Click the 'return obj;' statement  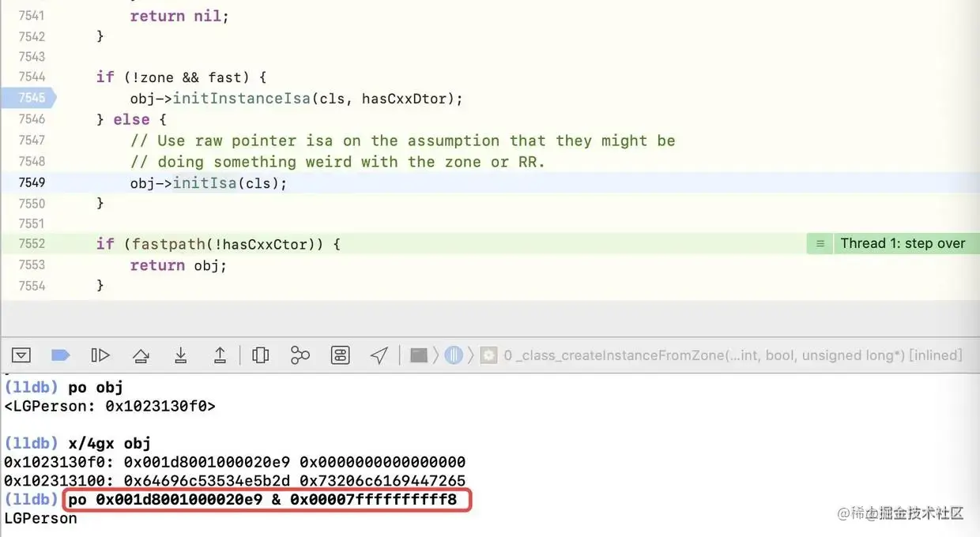[x=179, y=265]
